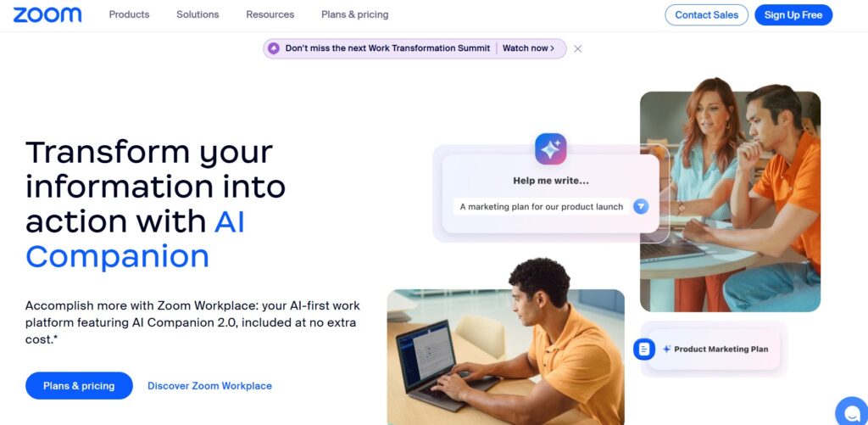868x425 pixels.
Task: Open the Products menu
Action: click(129, 15)
